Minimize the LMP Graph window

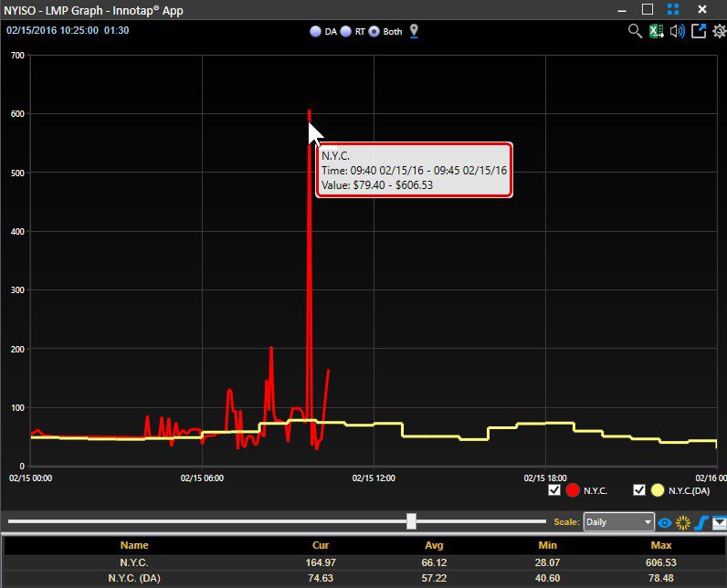tap(622, 10)
